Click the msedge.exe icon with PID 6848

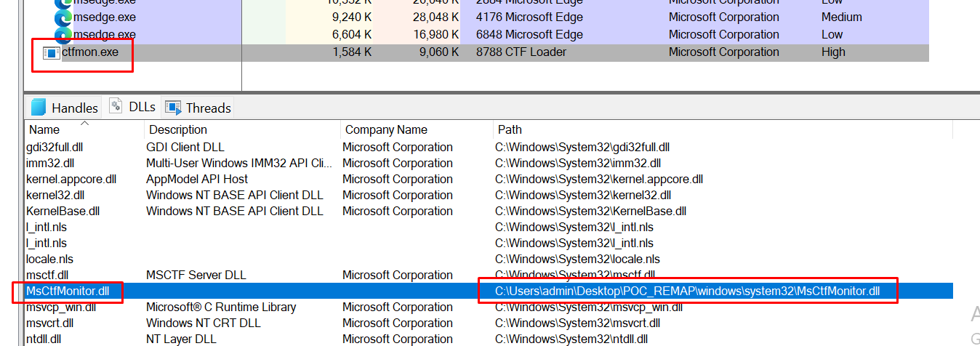click(x=63, y=34)
